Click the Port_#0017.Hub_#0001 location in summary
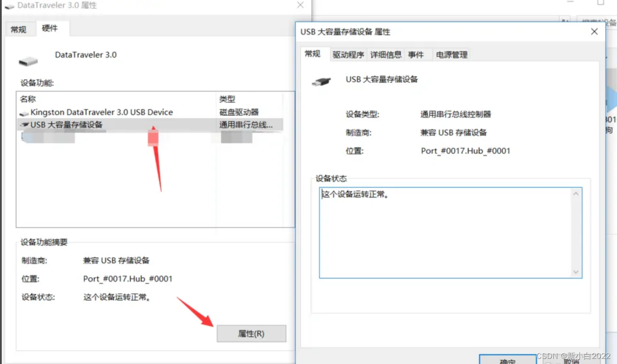Viewport: 617px width, 364px height. (x=128, y=279)
